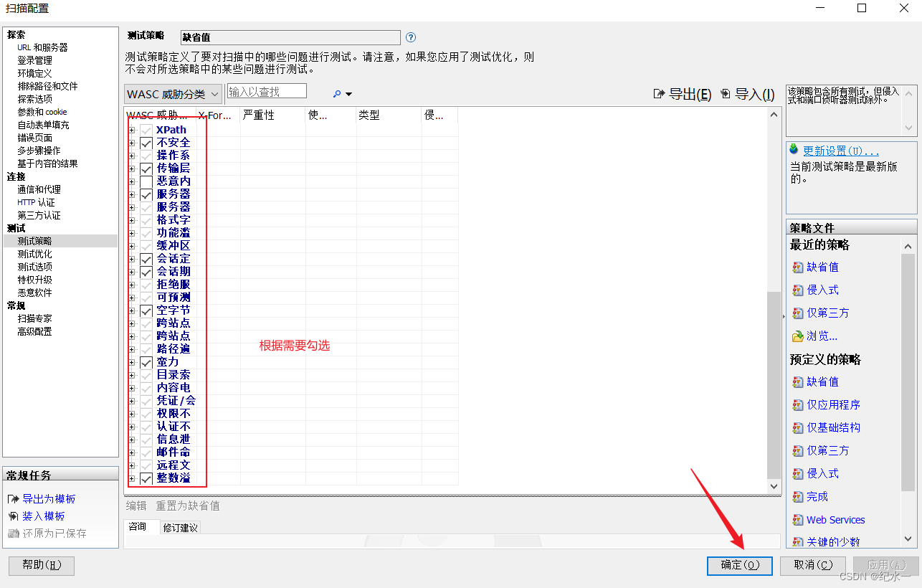
Task: Click the 确定 button
Action: point(739,566)
